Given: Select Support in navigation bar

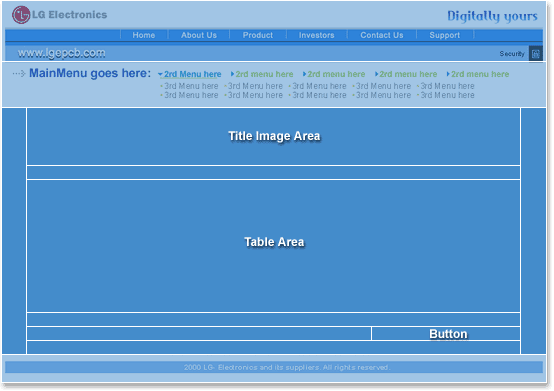Looking at the screenshot, I should pyautogui.click(x=445, y=35).
